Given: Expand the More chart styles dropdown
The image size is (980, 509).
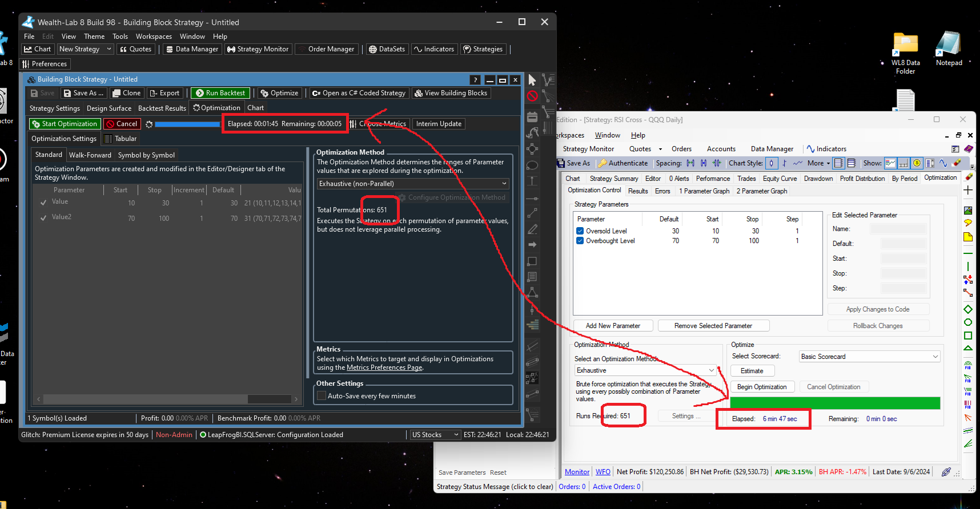Looking at the screenshot, I should (820, 163).
